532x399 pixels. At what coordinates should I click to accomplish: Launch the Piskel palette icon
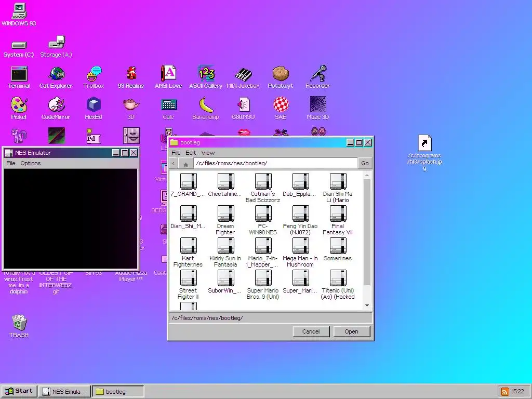(x=19, y=109)
